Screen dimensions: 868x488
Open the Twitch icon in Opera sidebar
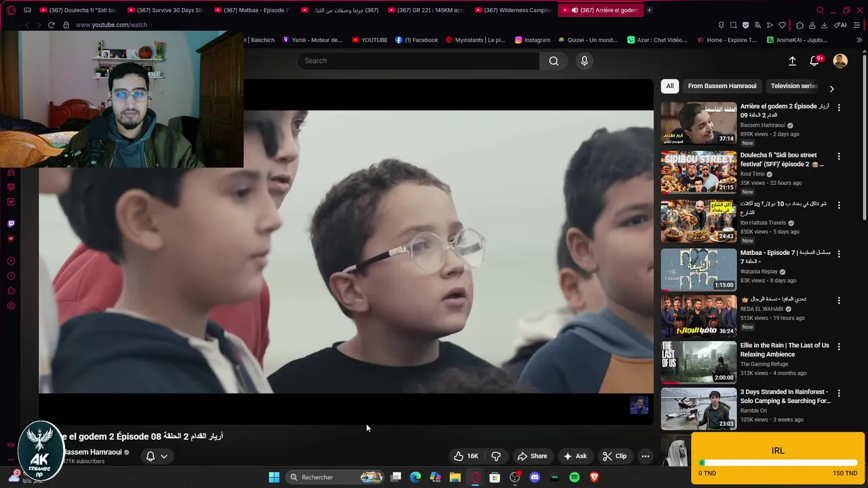pyautogui.click(x=11, y=224)
